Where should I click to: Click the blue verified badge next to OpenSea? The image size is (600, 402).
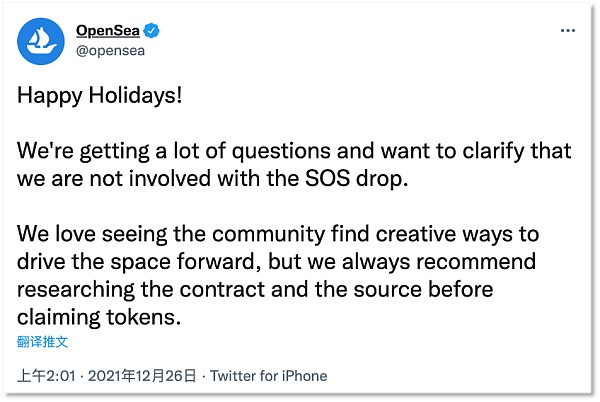pyautogui.click(x=152, y=31)
